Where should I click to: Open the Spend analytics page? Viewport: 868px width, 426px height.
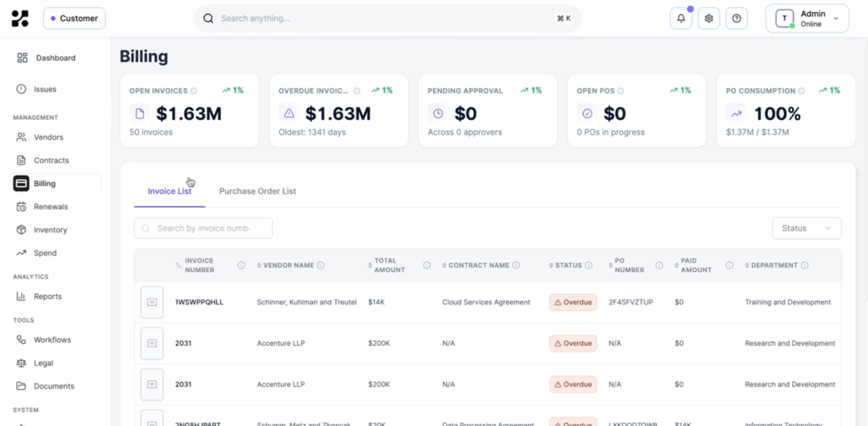tap(45, 253)
